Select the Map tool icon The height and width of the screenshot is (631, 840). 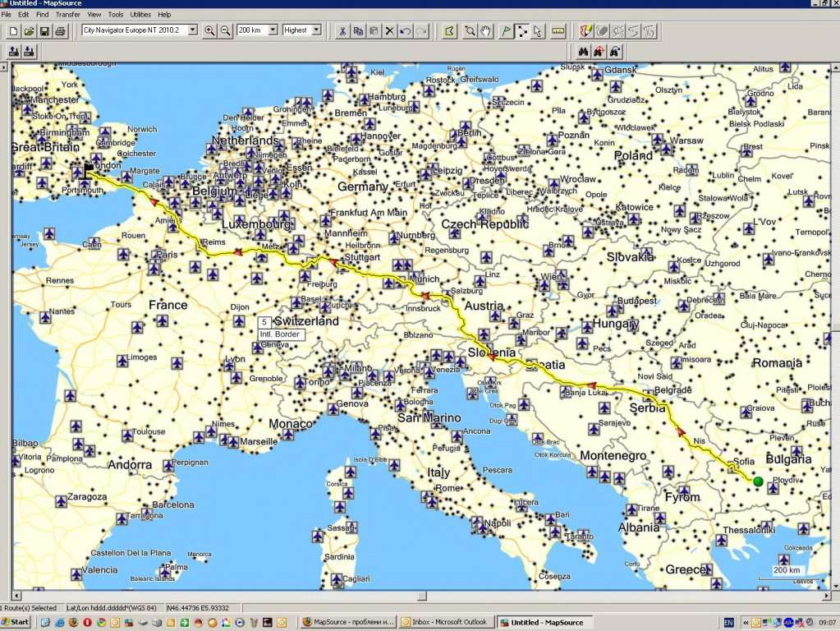(448, 31)
